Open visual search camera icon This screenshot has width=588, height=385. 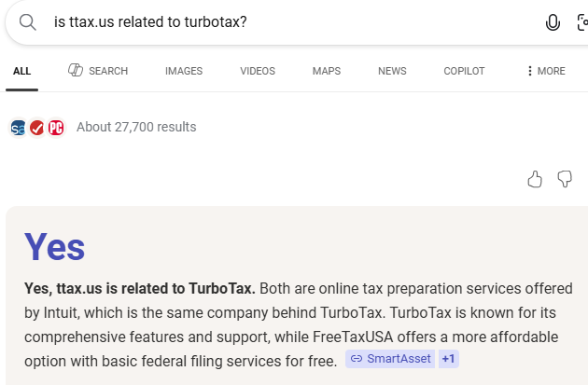(x=581, y=23)
